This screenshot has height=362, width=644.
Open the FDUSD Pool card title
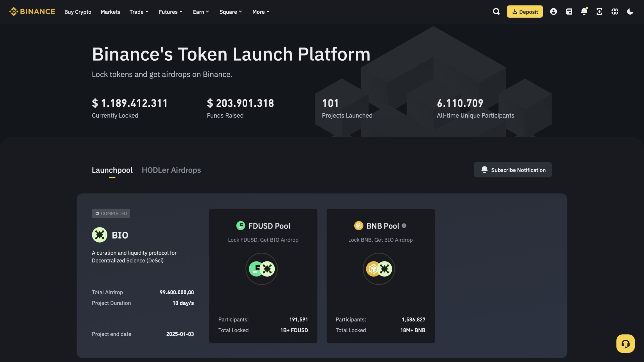pos(269,226)
